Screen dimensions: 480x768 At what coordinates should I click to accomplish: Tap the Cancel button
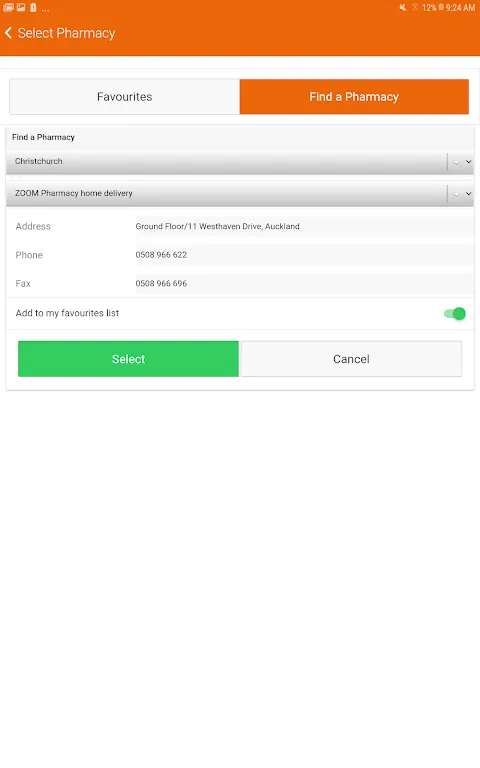(351, 359)
